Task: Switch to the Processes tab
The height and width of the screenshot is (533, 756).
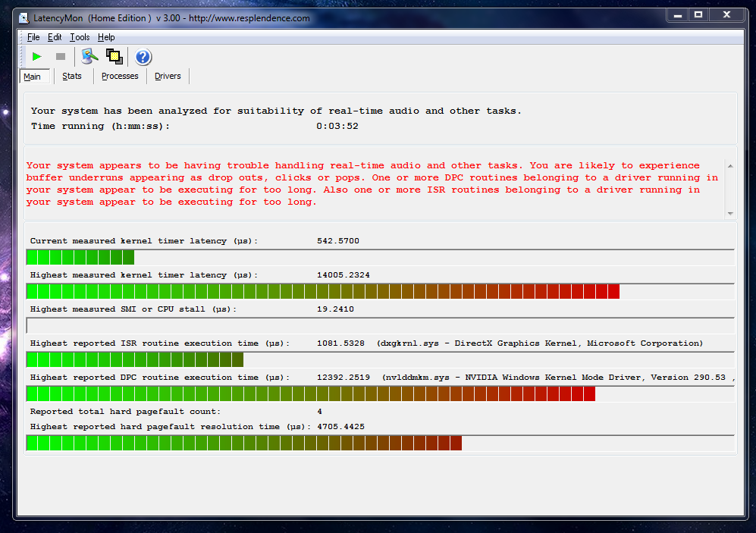Action: 120,76
